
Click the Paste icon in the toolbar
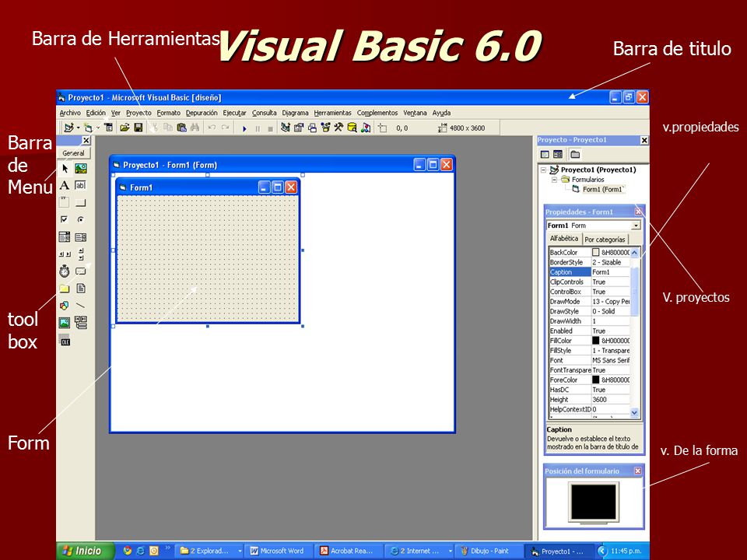(181, 128)
